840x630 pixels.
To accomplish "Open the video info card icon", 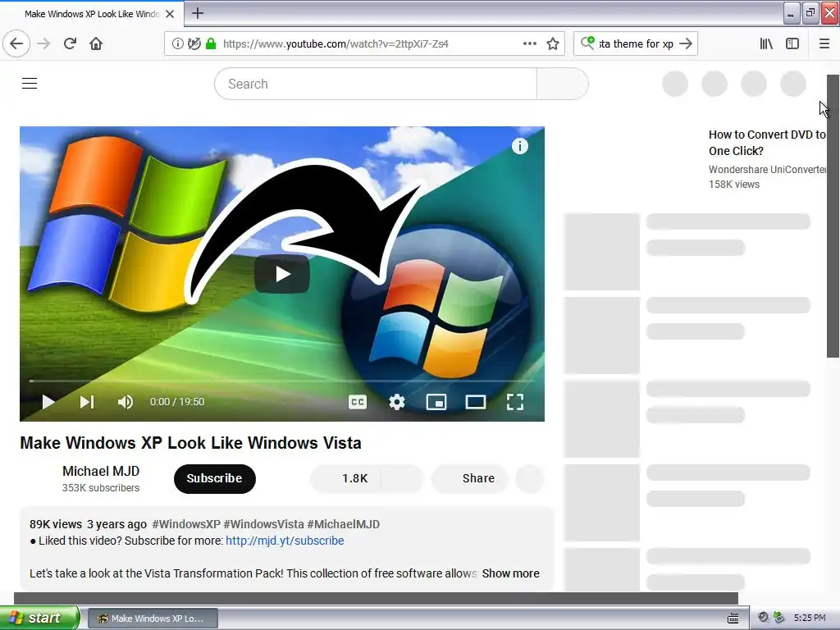I will 519,146.
